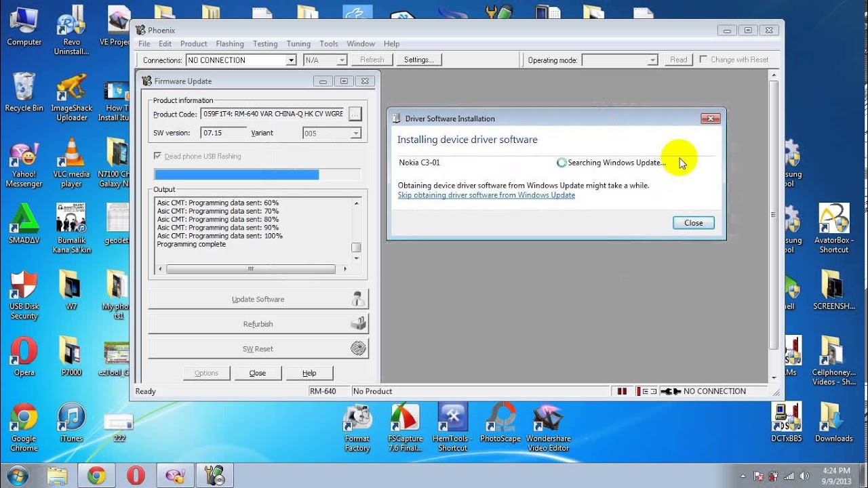This screenshot has height=488, width=868.
Task: Open the P7000 folder
Action: [71, 357]
